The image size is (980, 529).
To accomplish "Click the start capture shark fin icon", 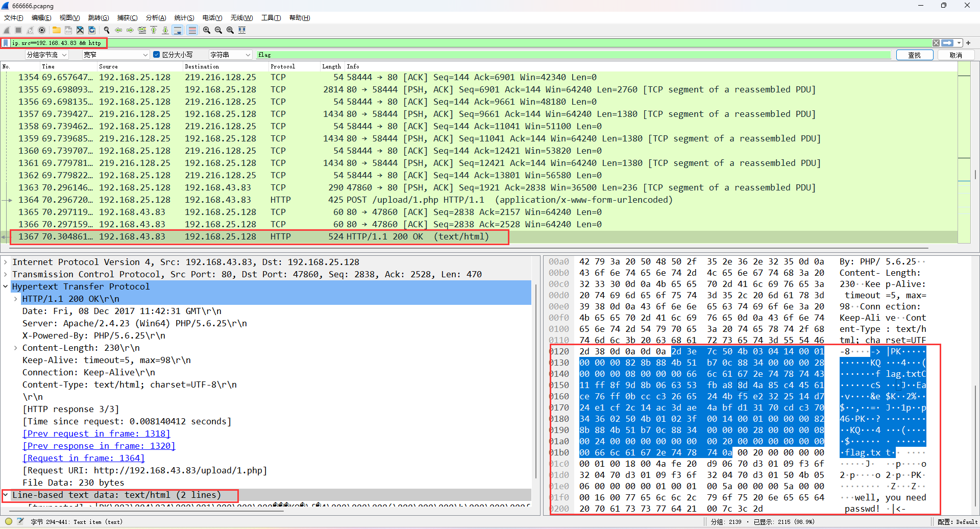I will pos(7,30).
